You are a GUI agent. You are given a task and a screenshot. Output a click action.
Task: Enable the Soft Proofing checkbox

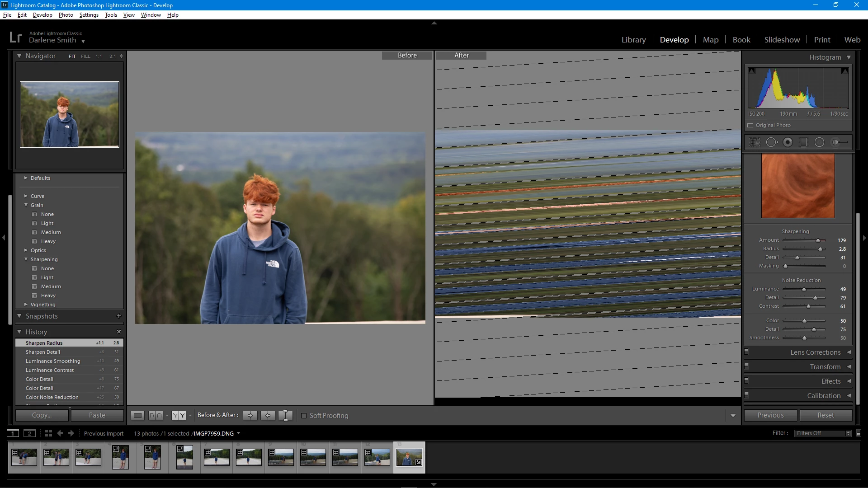(304, 416)
